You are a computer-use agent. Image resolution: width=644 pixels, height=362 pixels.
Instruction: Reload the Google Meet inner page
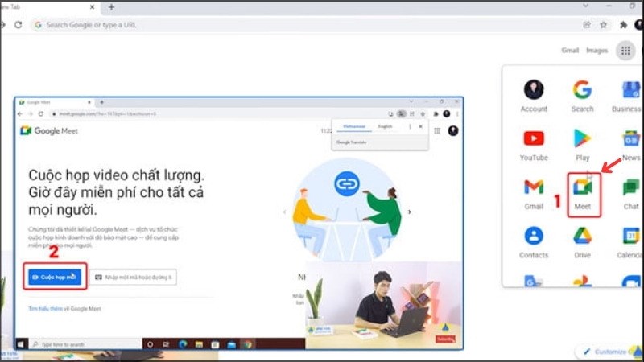(41, 113)
